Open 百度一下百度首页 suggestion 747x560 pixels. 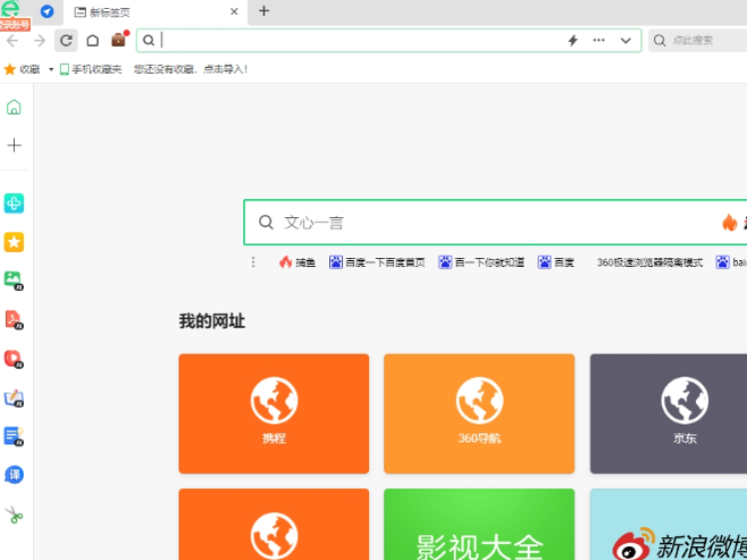pos(377,262)
